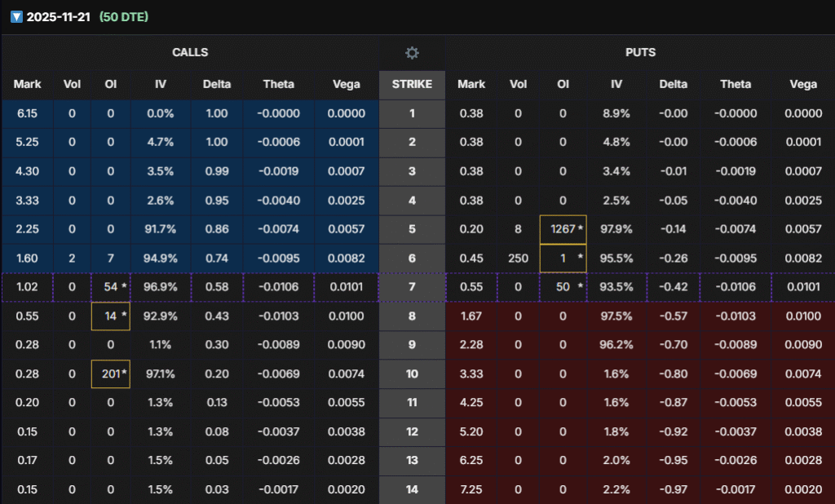The width and height of the screenshot is (835, 504).
Task: Click the 2025-11-21 expiration date label
Action: [x=59, y=16]
